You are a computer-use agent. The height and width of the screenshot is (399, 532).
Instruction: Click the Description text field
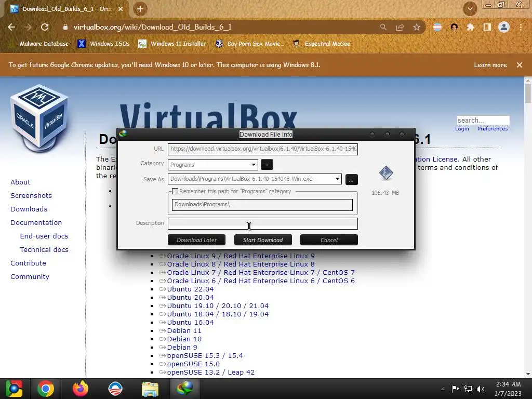point(262,223)
